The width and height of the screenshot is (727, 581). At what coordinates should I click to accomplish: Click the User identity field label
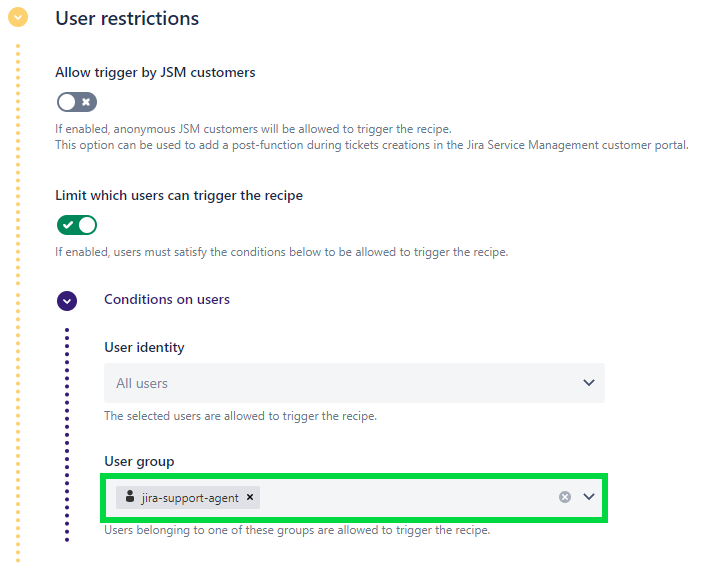tap(144, 347)
